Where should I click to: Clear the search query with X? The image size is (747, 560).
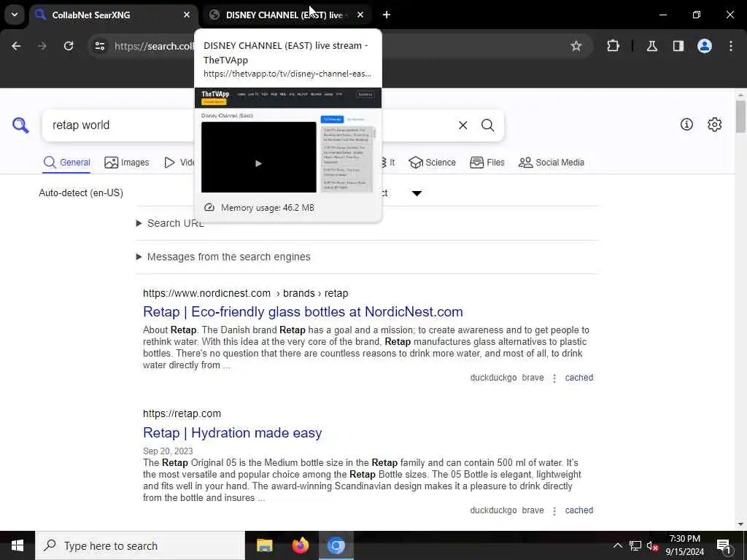click(x=462, y=125)
